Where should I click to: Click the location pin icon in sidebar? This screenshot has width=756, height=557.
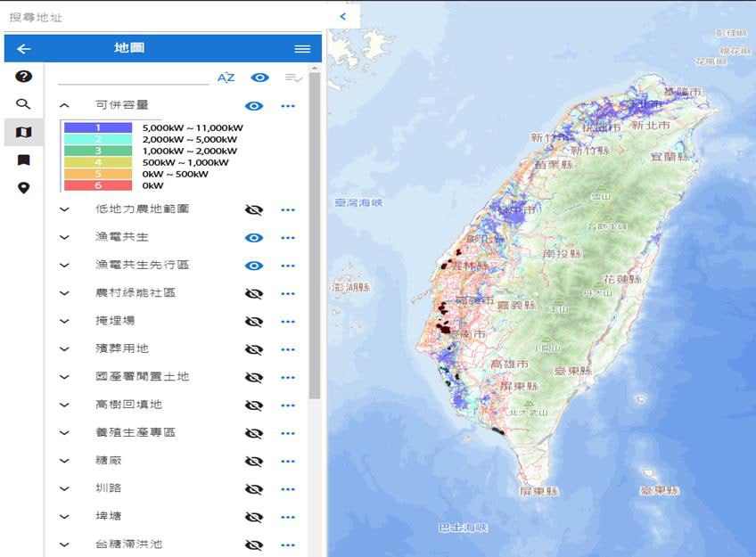(x=24, y=187)
